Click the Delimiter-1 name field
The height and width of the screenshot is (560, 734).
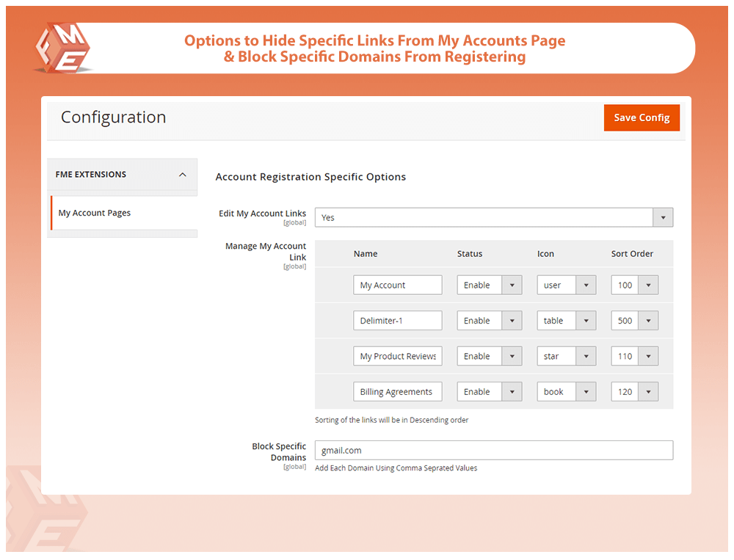[397, 321]
